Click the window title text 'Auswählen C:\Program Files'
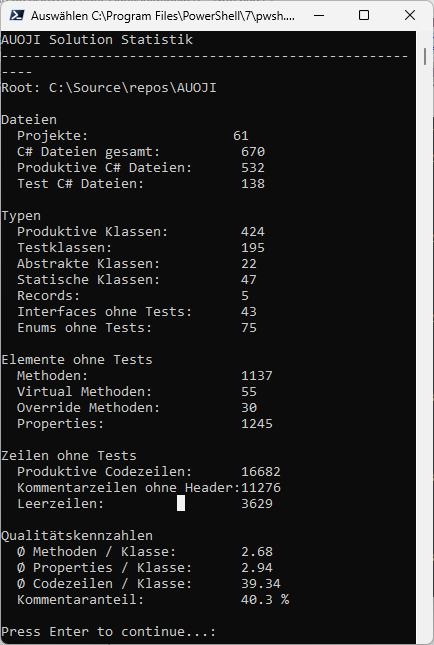 (x=163, y=16)
